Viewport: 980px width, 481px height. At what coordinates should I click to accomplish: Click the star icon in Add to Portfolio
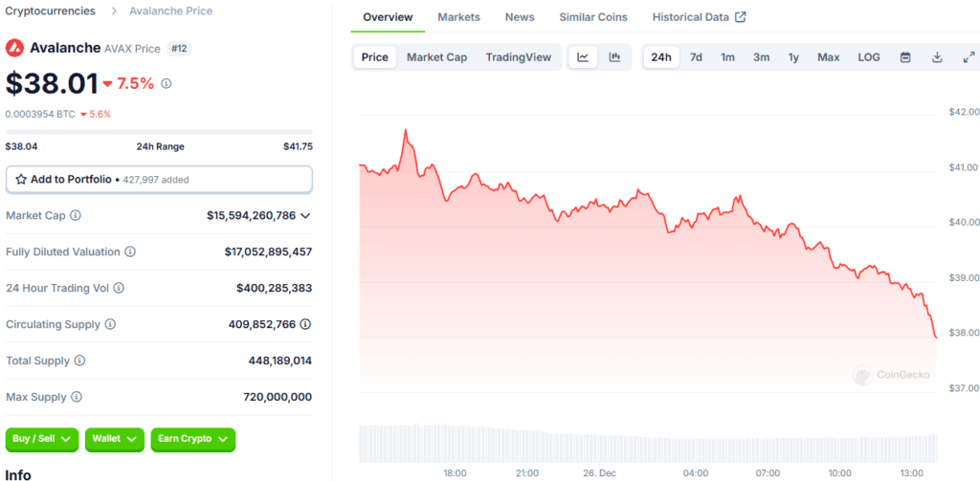tap(21, 179)
